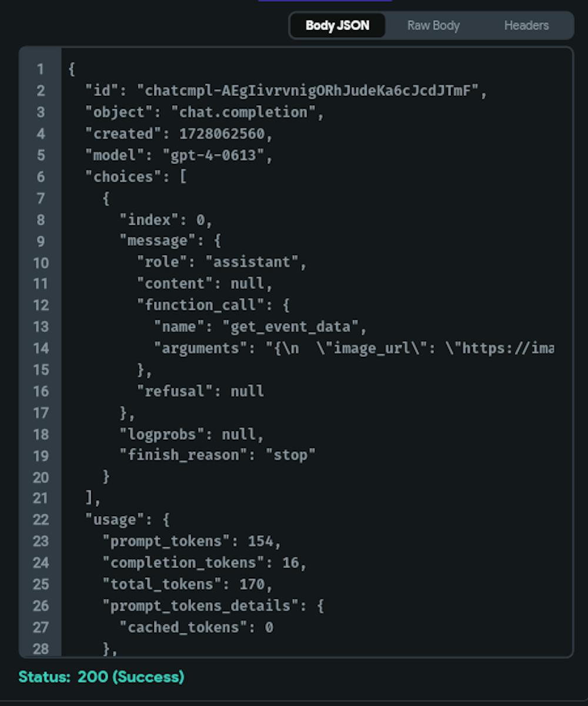Click the created timestamp 1728062560
Image resolution: width=588 pixels, height=706 pixels.
222,134
